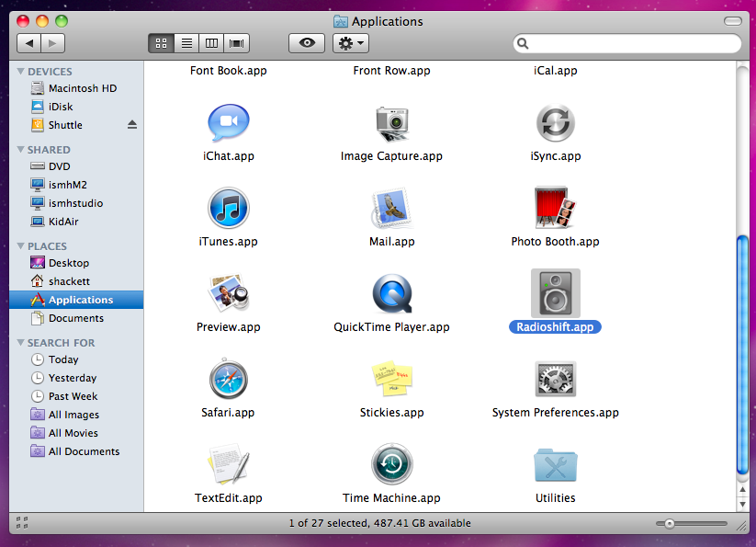
Task: Open Macintosh HD in the sidebar
Action: point(76,88)
